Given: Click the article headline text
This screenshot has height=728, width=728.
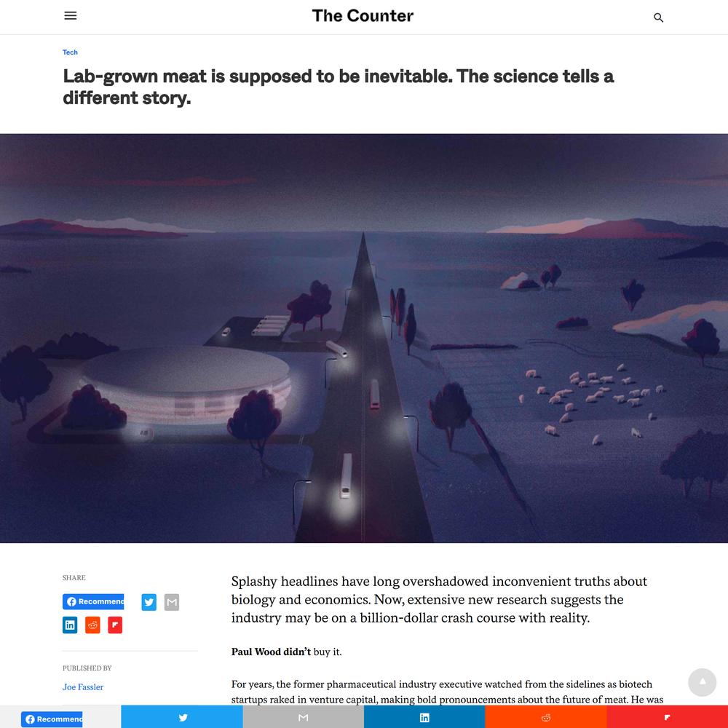Looking at the screenshot, I should coord(338,87).
